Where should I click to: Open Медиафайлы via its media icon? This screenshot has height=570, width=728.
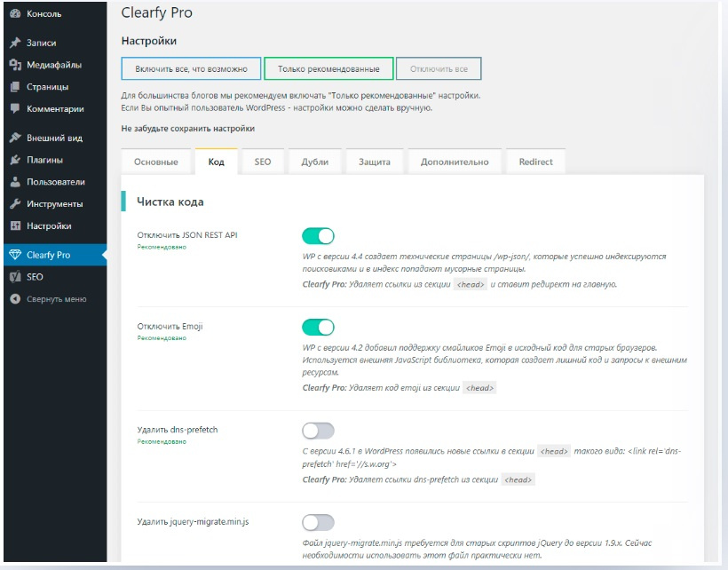15,65
